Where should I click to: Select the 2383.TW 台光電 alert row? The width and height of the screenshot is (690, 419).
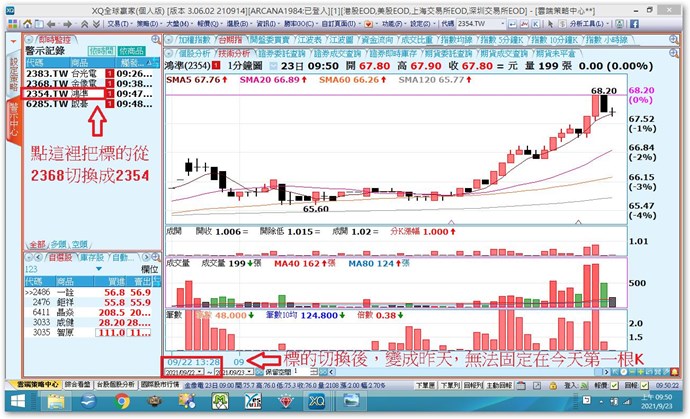[x=89, y=74]
